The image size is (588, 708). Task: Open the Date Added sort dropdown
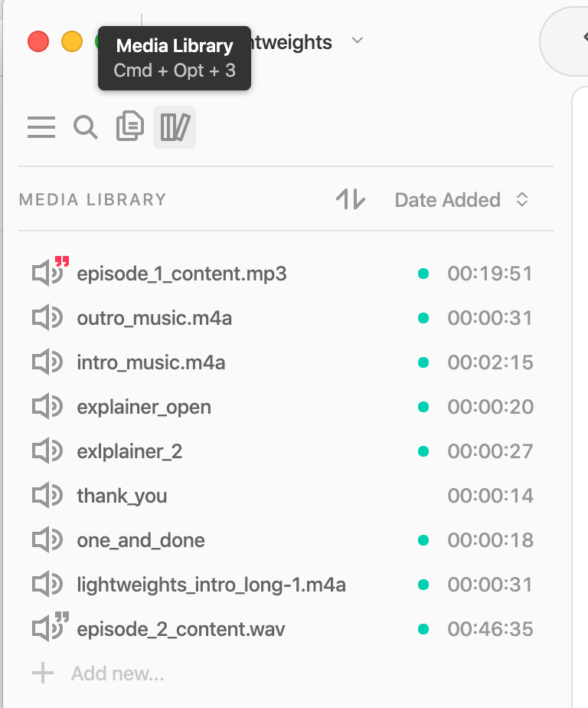coord(461,199)
